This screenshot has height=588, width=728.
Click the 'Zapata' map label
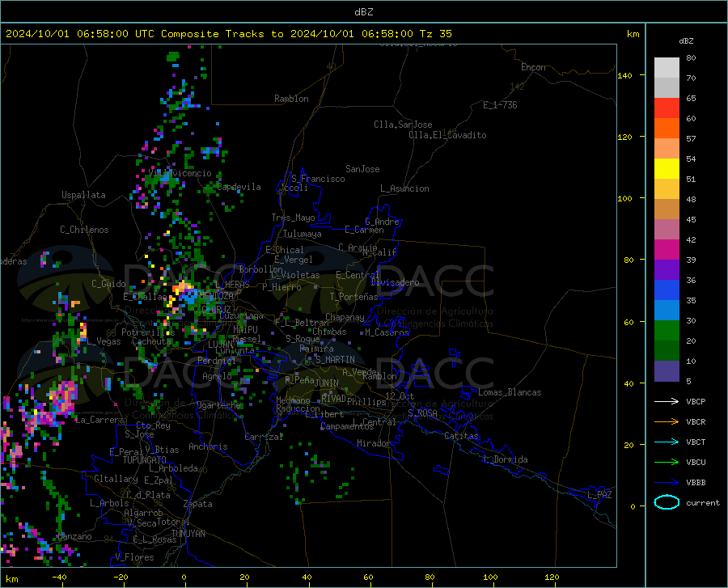[198, 504]
